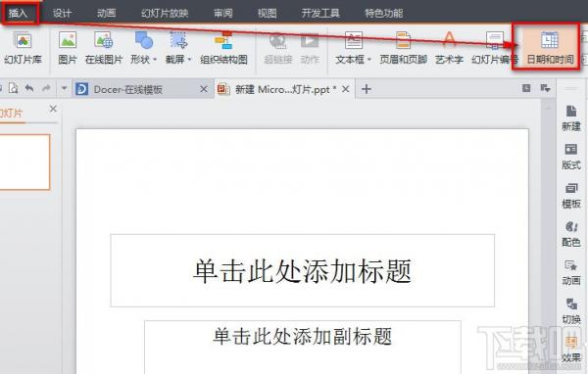588x374 pixels.
Task: Open the 日期和时间 (Date and Time) tool
Action: click(550, 48)
